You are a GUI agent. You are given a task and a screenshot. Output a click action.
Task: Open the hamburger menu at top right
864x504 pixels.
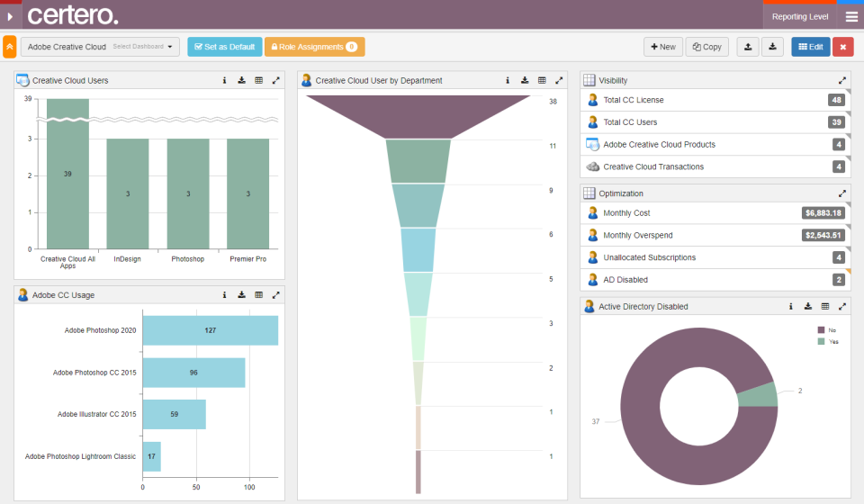click(x=851, y=16)
